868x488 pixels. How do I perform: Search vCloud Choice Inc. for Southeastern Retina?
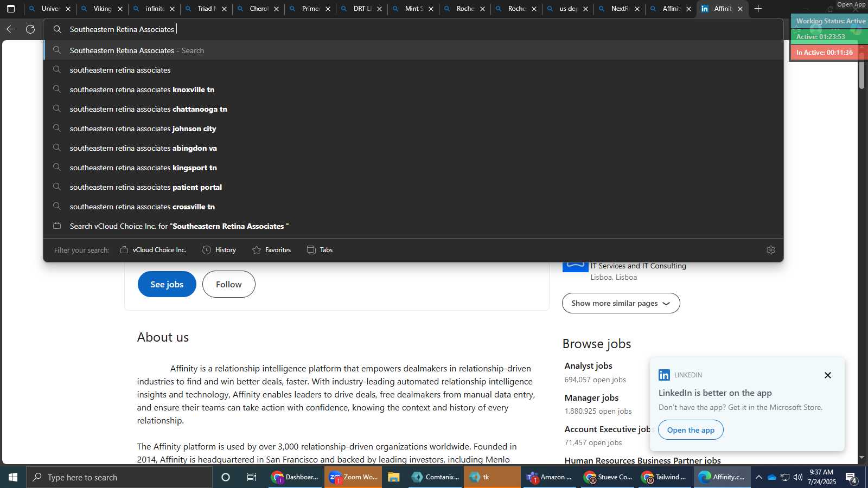[413, 226]
